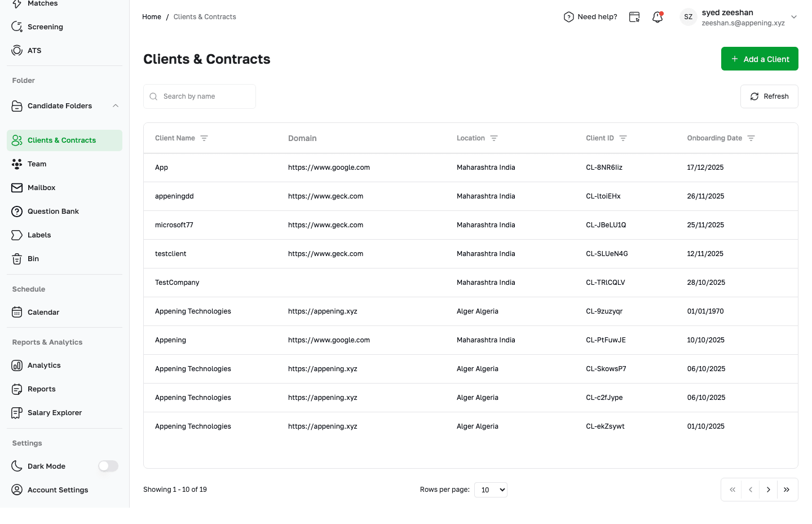Screen dimensions: 812x524
Task: Click the SZ user avatar
Action: [688, 17]
